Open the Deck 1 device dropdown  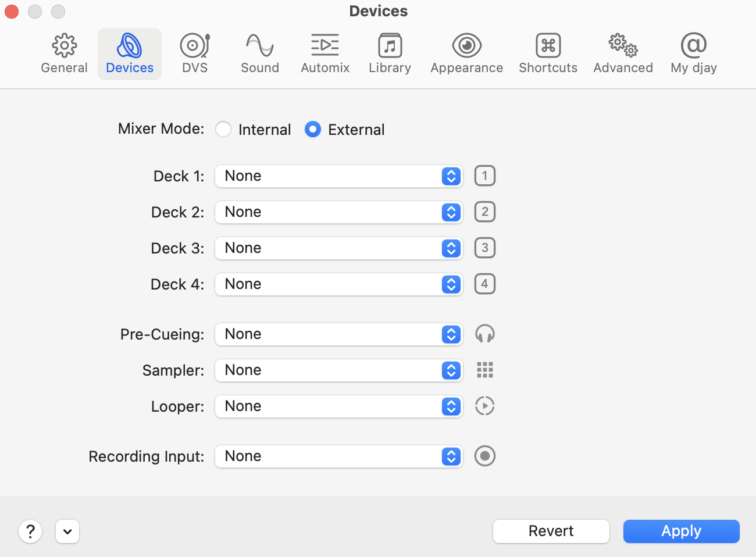coord(339,176)
